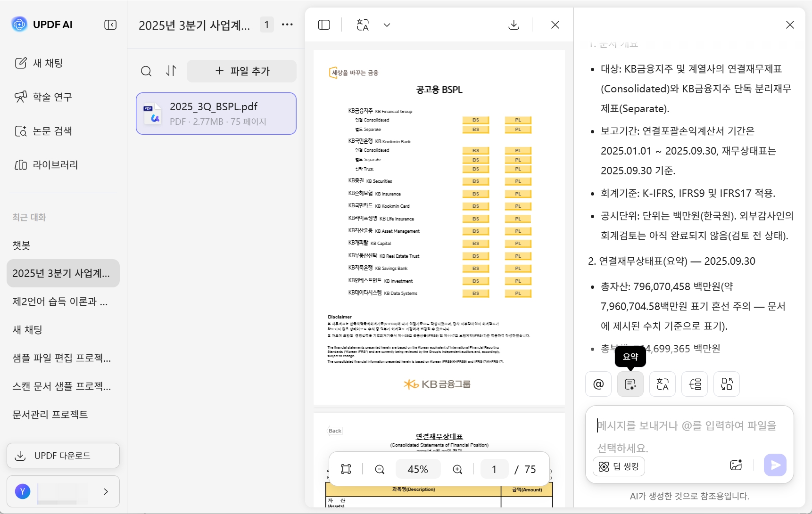Open the 챗봇 conversation
Viewport: 812px width, 514px height.
(63, 245)
